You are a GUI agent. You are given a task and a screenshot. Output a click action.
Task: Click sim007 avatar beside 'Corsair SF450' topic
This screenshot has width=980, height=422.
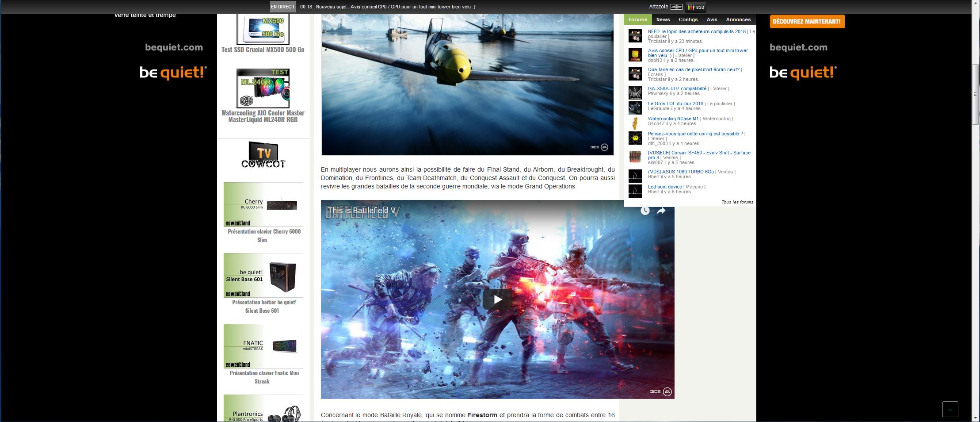click(x=635, y=157)
